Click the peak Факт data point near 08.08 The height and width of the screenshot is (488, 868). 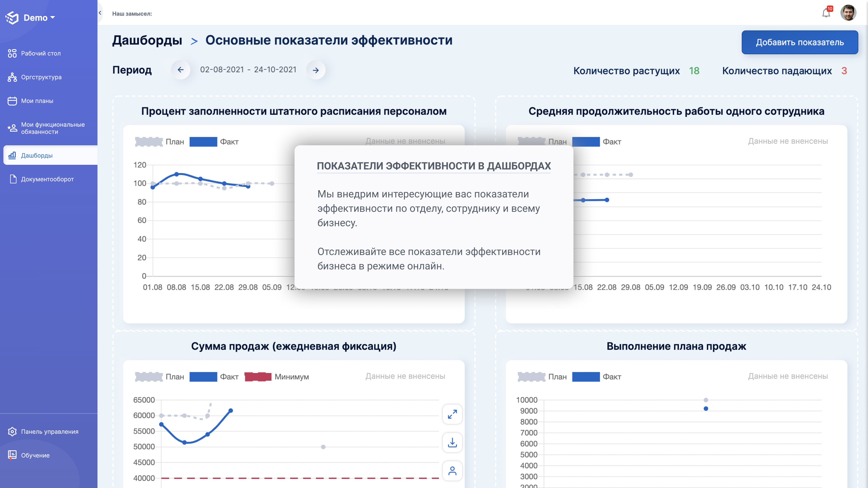177,174
